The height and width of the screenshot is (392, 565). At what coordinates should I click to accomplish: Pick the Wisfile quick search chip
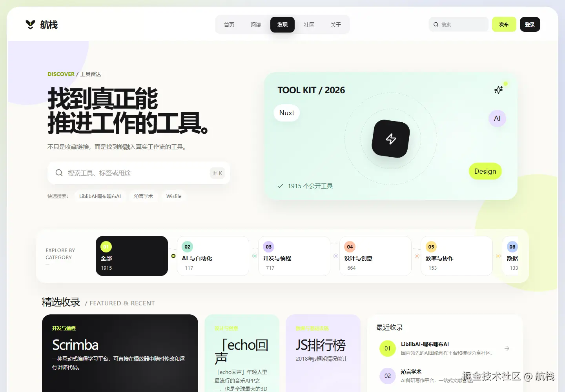click(174, 196)
